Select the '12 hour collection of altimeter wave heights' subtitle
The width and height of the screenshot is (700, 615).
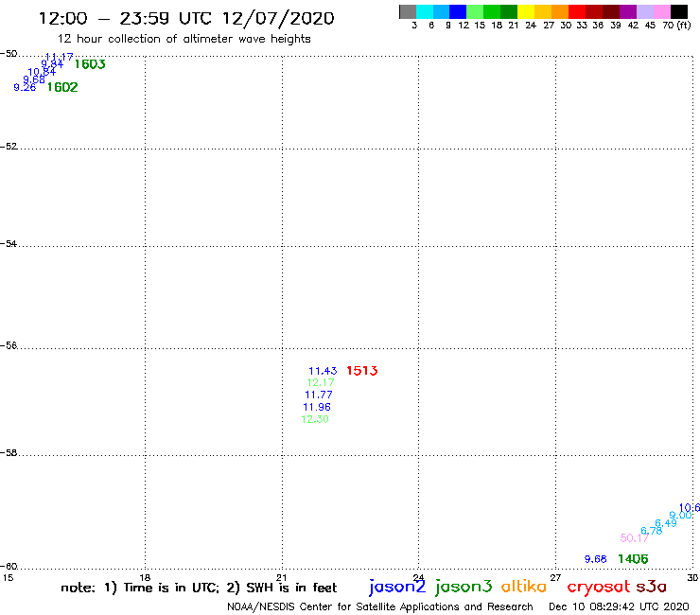pyautogui.click(x=184, y=40)
